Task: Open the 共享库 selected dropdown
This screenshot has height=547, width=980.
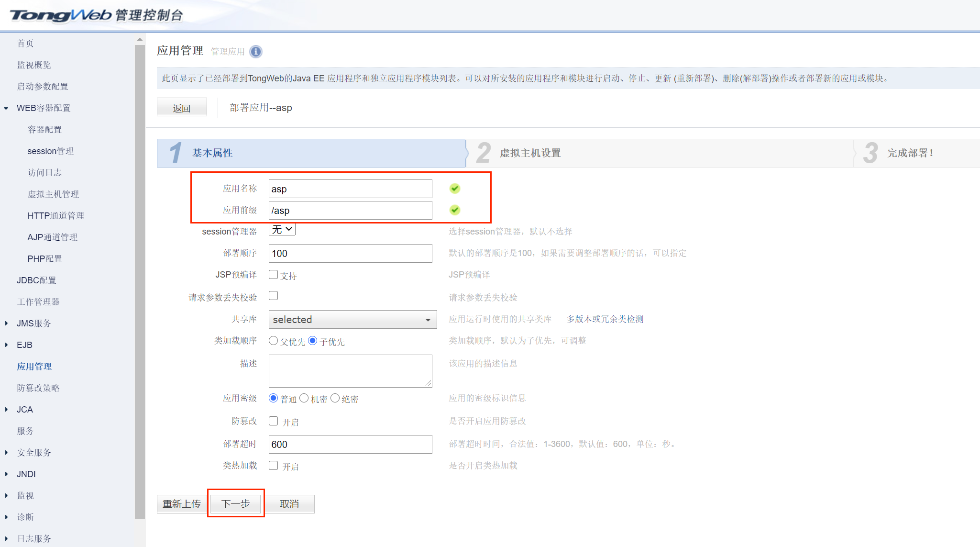Action: pyautogui.click(x=352, y=320)
